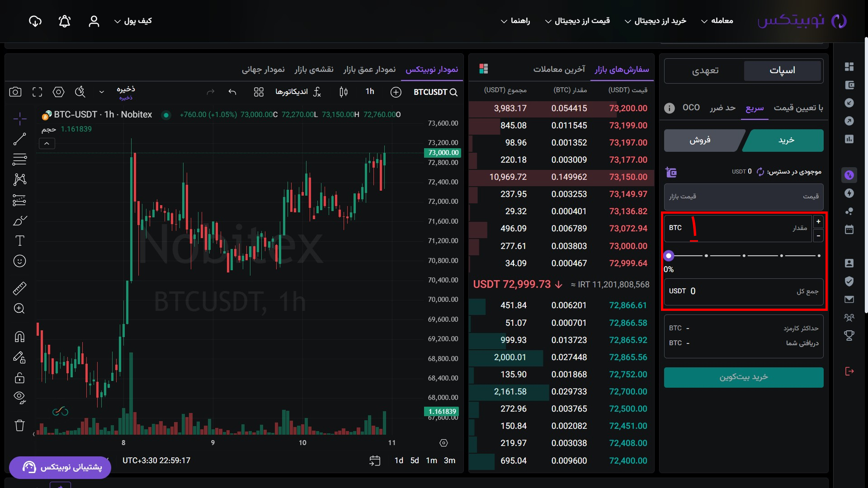
Task: Click the trash icon to remove drawings
Action: [19, 425]
